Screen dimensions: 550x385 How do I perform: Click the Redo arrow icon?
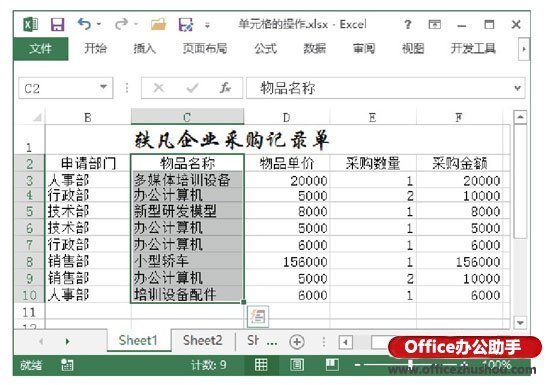[121, 24]
